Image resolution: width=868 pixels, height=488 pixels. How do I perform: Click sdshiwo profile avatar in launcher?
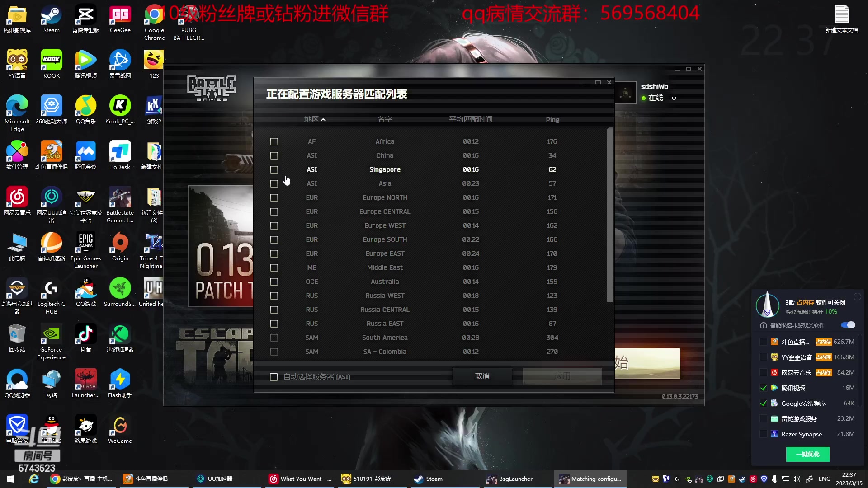(x=626, y=93)
